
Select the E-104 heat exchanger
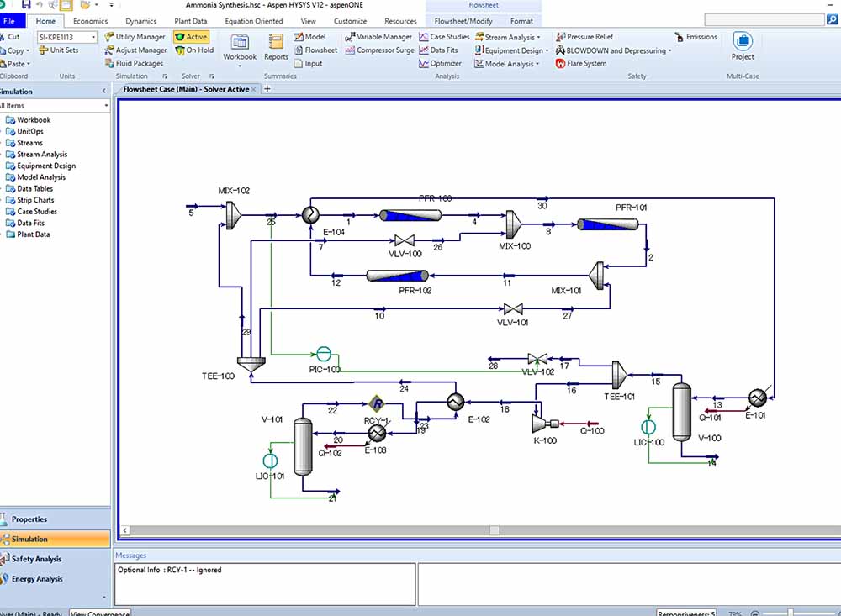(x=310, y=215)
